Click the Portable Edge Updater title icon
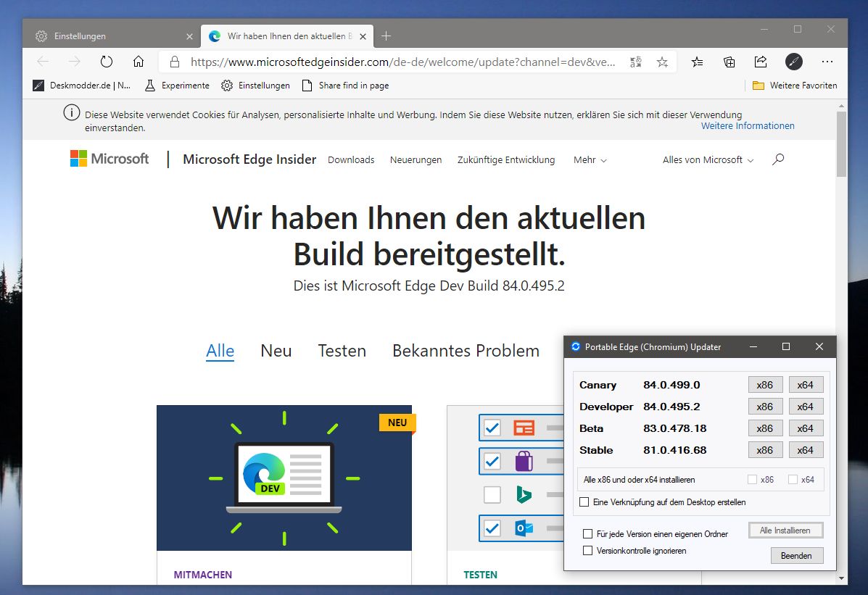Viewport: 868px width, 595px height. (x=576, y=346)
